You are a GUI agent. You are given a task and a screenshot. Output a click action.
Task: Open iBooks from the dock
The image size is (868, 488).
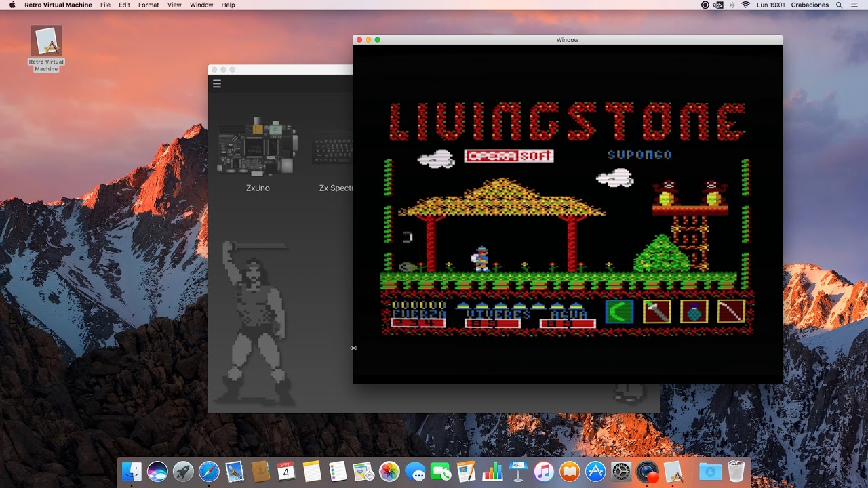coord(570,471)
